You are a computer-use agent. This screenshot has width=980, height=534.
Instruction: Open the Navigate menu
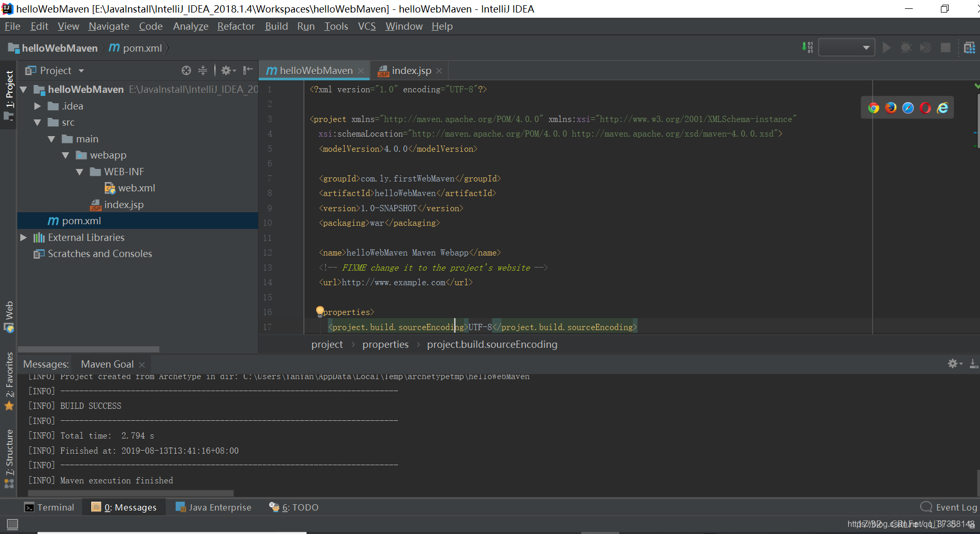tap(108, 26)
